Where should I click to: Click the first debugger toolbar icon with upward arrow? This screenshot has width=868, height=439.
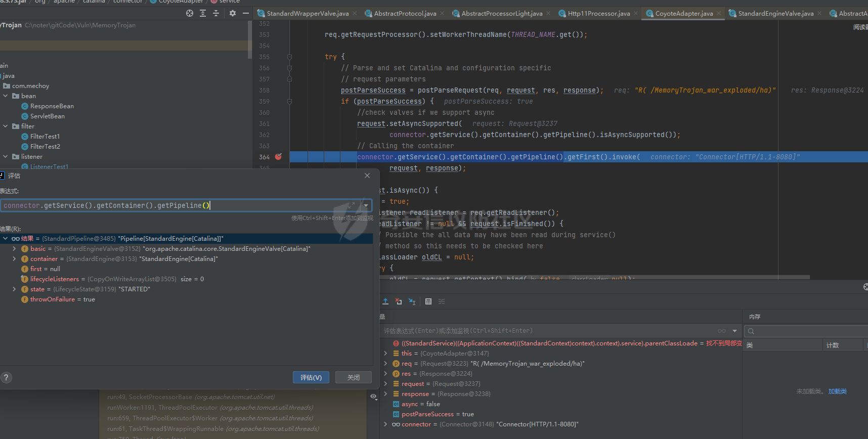385,301
